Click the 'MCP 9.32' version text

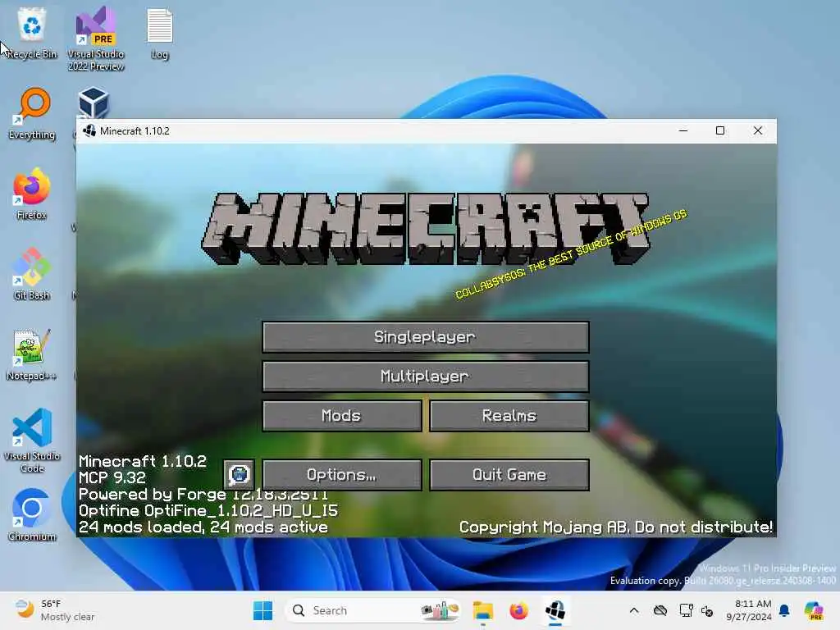click(x=112, y=477)
